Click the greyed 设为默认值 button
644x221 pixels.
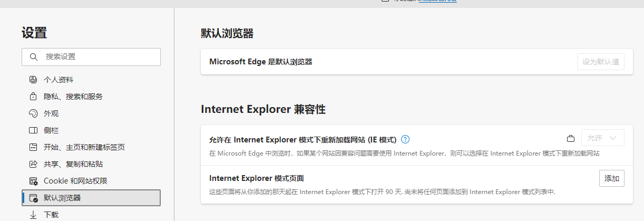601,62
